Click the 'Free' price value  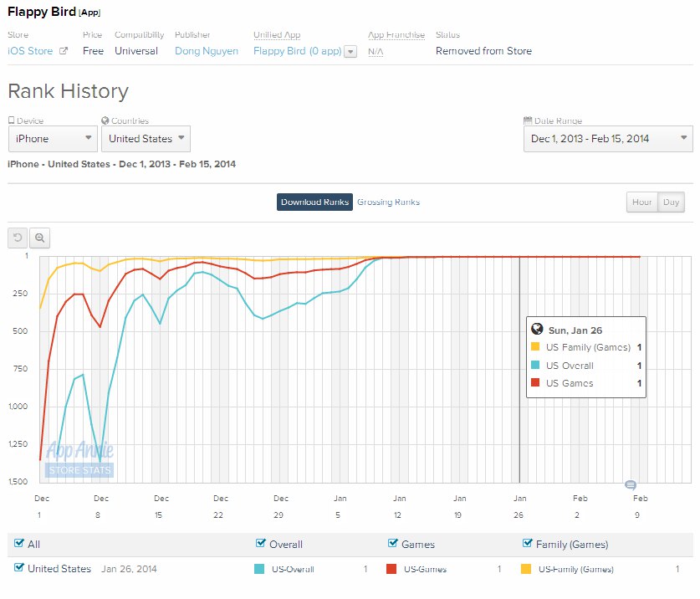point(94,51)
